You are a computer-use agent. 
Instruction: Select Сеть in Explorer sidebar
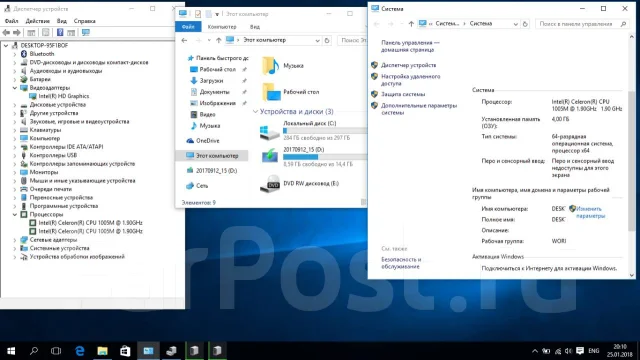tap(202, 186)
